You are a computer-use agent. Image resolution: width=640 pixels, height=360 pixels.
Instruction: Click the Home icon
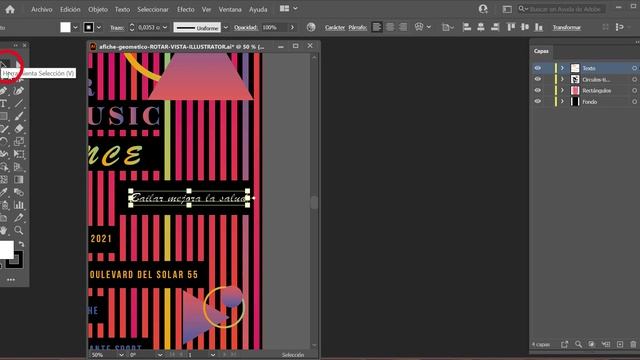pyautogui.click(x=10, y=9)
